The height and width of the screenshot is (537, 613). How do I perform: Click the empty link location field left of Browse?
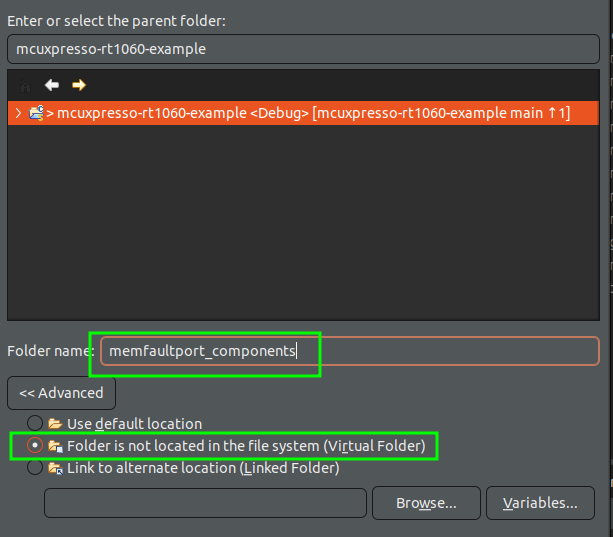pyautogui.click(x=205, y=502)
